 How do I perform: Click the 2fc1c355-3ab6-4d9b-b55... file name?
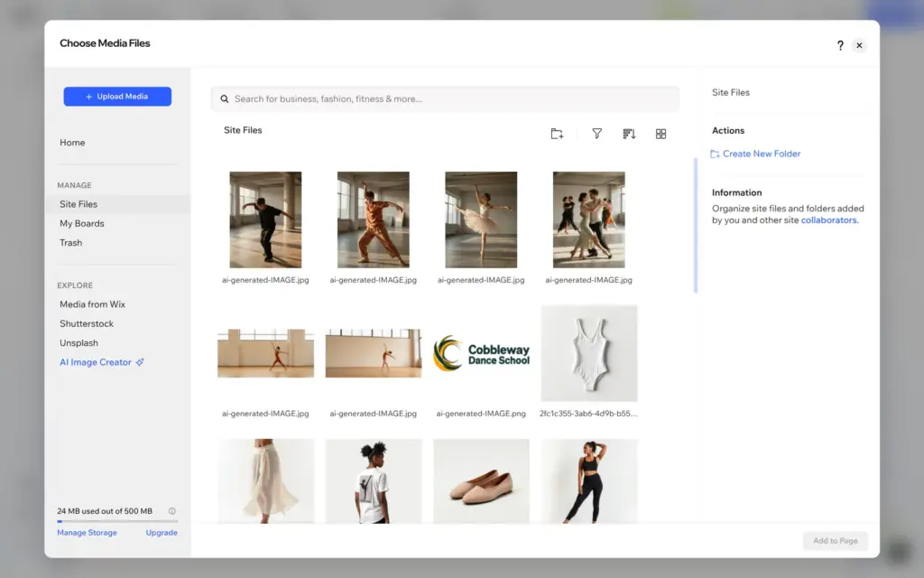click(588, 414)
